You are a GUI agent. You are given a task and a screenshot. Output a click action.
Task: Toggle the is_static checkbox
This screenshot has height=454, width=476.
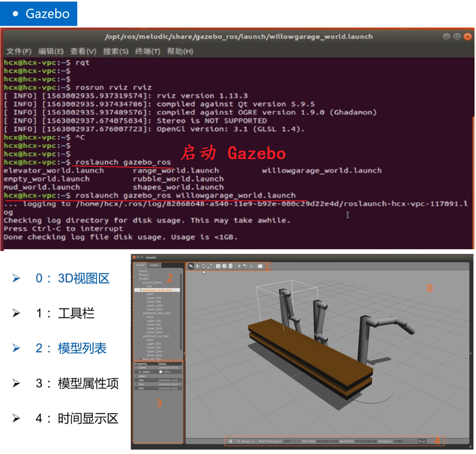pos(161,372)
